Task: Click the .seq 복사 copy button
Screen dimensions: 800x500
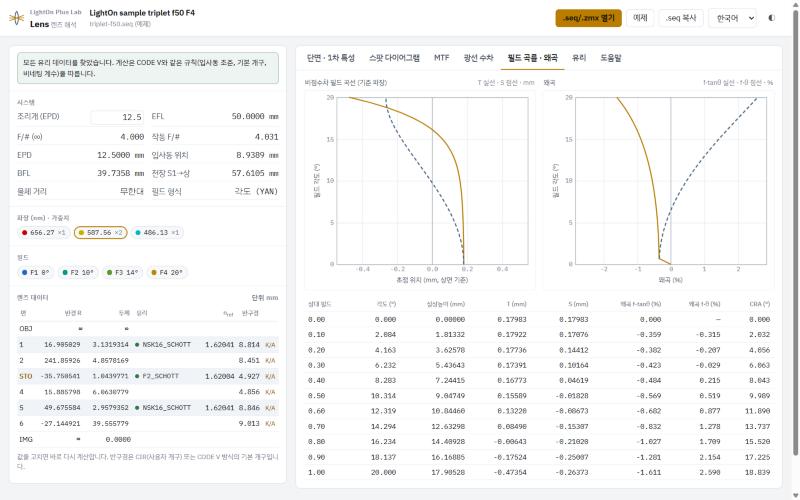Action: point(681,18)
